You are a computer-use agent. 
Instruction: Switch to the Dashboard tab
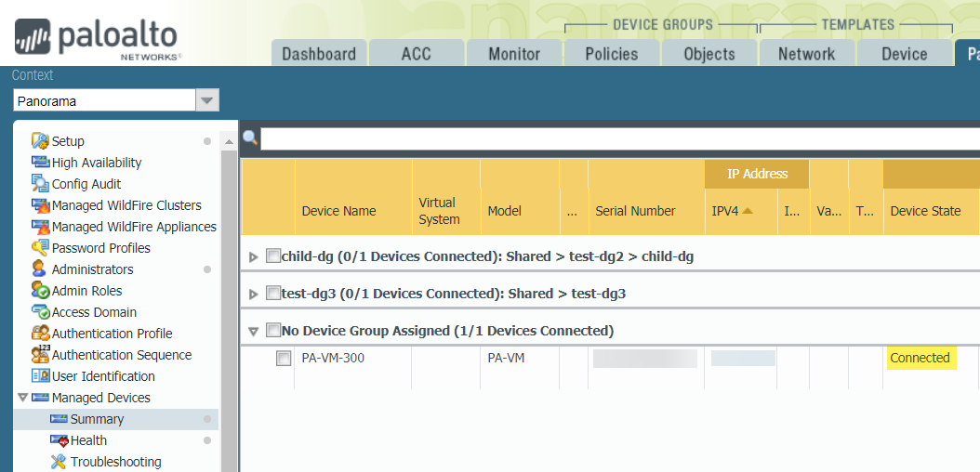tap(319, 54)
